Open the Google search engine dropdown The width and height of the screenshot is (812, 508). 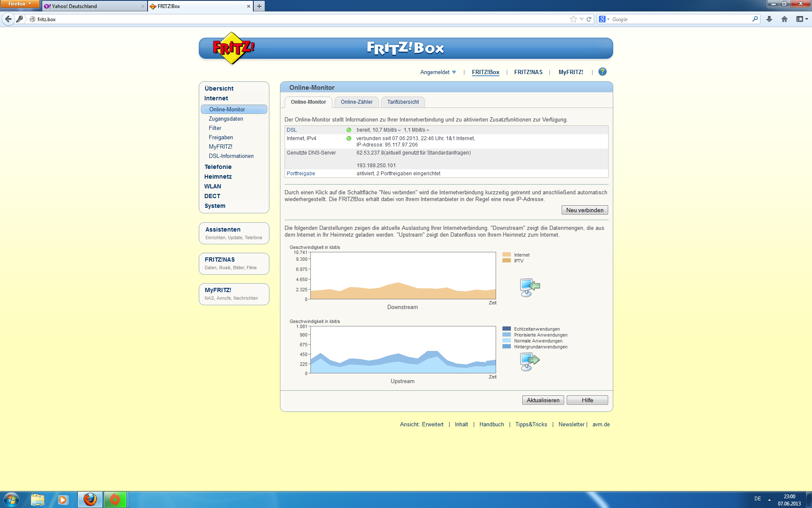pos(604,19)
